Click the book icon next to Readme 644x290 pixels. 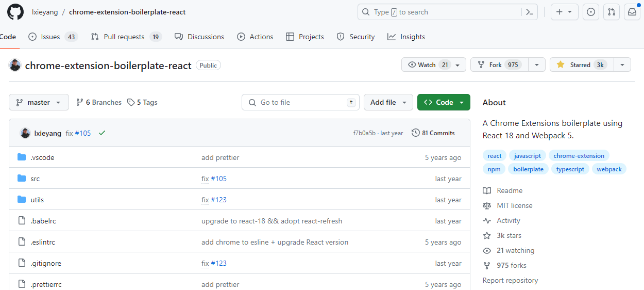pyautogui.click(x=487, y=191)
